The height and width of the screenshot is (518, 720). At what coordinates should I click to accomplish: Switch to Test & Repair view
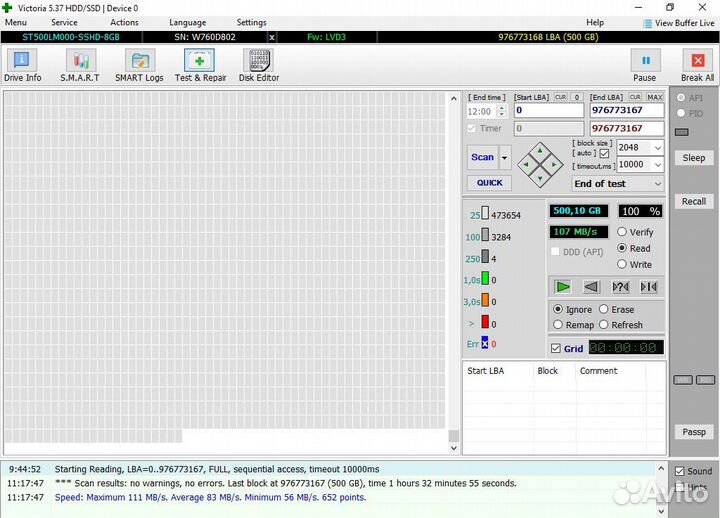(200, 66)
